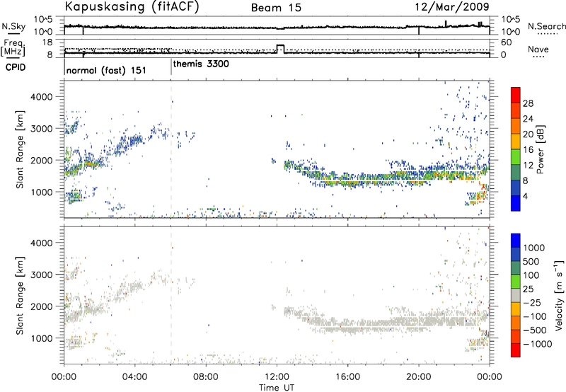Click the 1000 value on velocity colorbar
The height and width of the screenshot is (392, 566).
534,248
